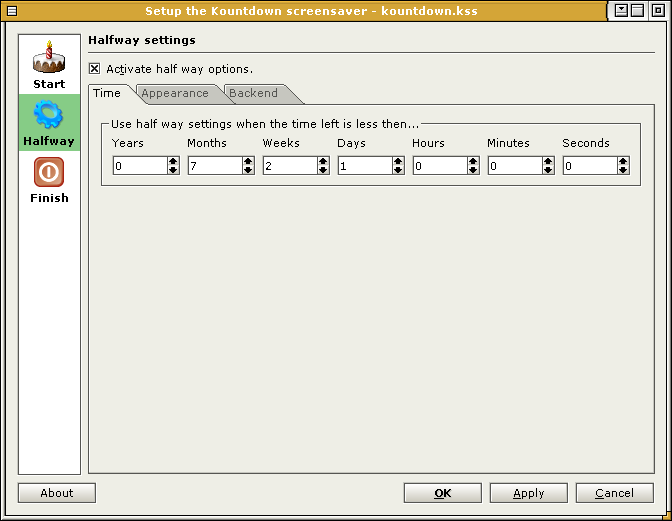Decrease the Days spinner value
Screen dimensions: 672x521
click(x=398, y=170)
